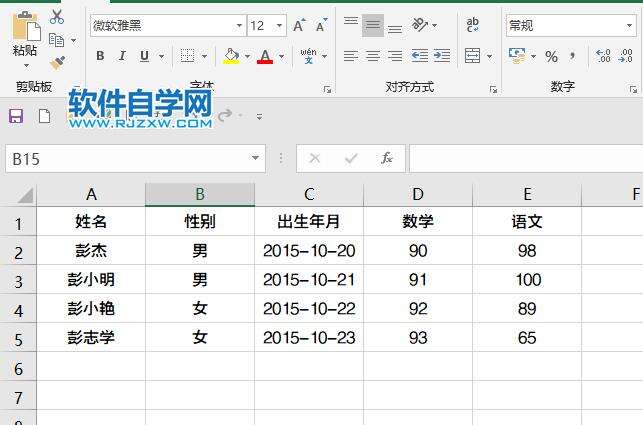Open the font name combo box 微软雅黑

point(168,26)
